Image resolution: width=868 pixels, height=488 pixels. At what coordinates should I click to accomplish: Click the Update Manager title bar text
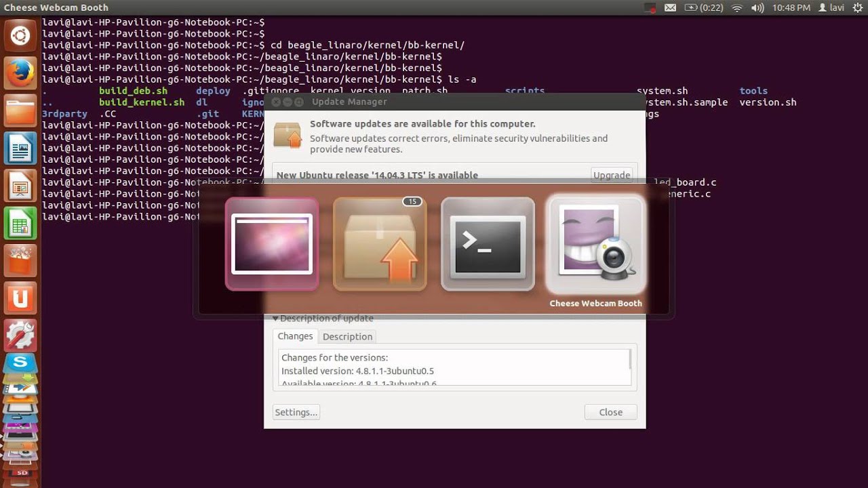click(x=349, y=102)
